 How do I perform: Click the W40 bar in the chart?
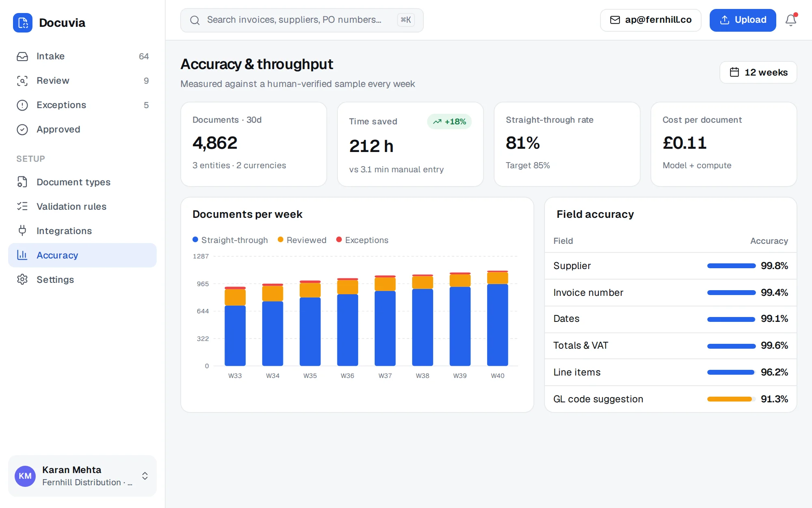498,318
